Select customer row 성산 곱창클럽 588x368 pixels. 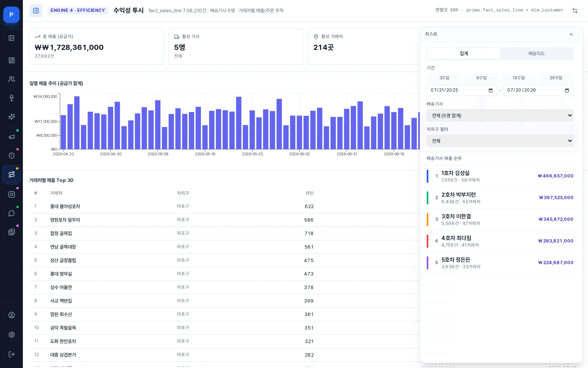(x=225, y=260)
